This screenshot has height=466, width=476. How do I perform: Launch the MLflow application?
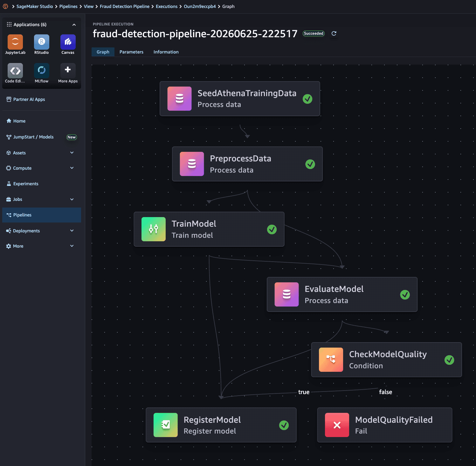pyautogui.click(x=42, y=71)
